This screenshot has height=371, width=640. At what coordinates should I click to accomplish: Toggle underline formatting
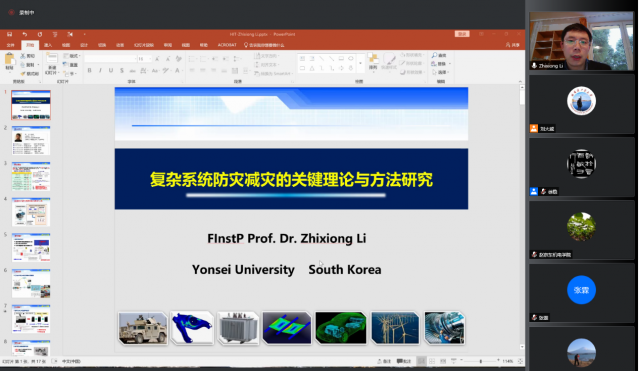(x=111, y=71)
